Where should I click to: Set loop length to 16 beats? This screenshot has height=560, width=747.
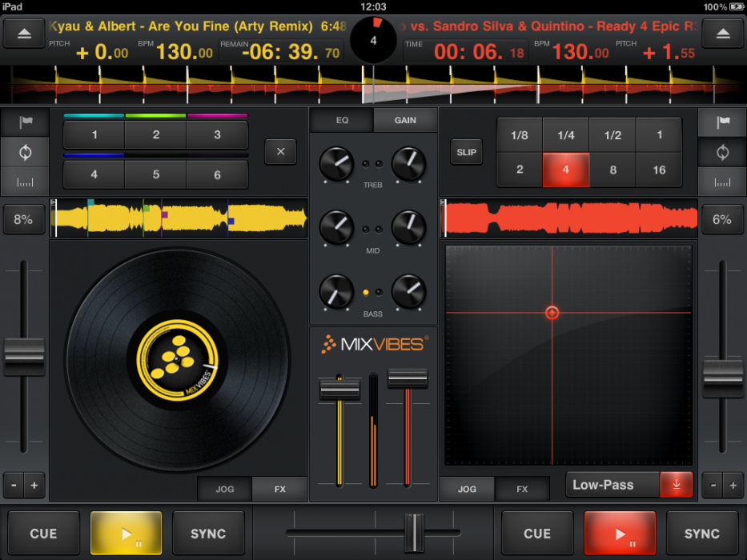coord(660,170)
